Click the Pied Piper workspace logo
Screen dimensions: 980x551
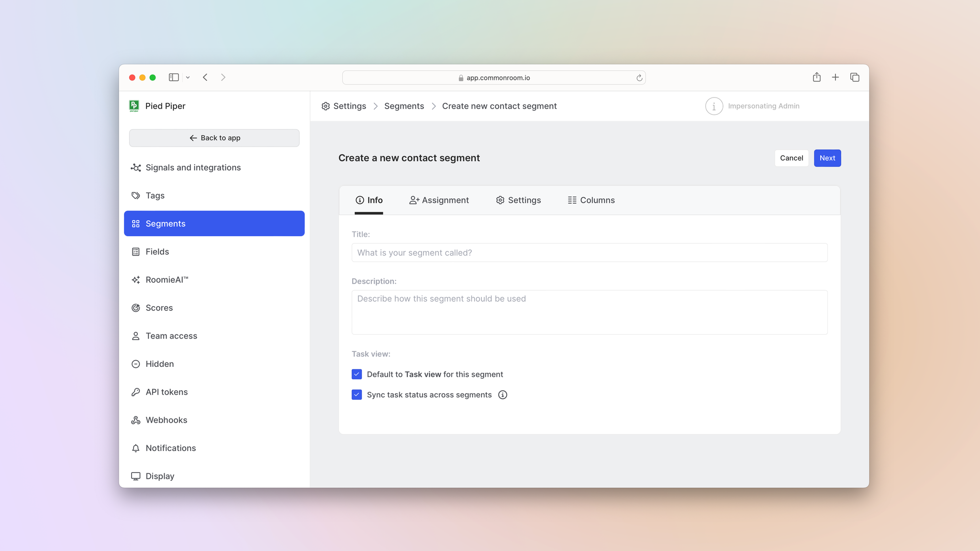pyautogui.click(x=134, y=106)
